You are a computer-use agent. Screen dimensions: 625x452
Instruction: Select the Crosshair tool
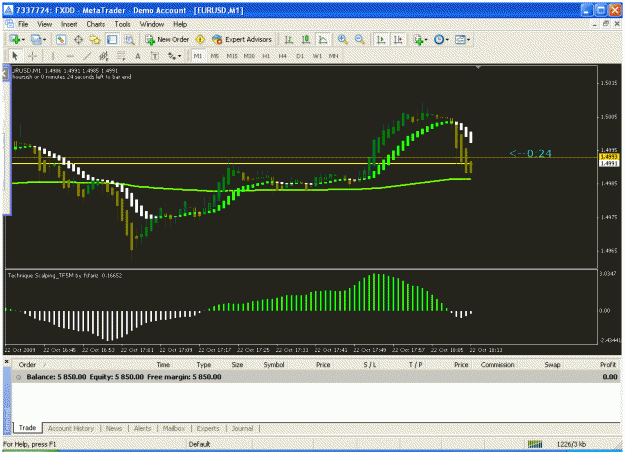point(33,56)
